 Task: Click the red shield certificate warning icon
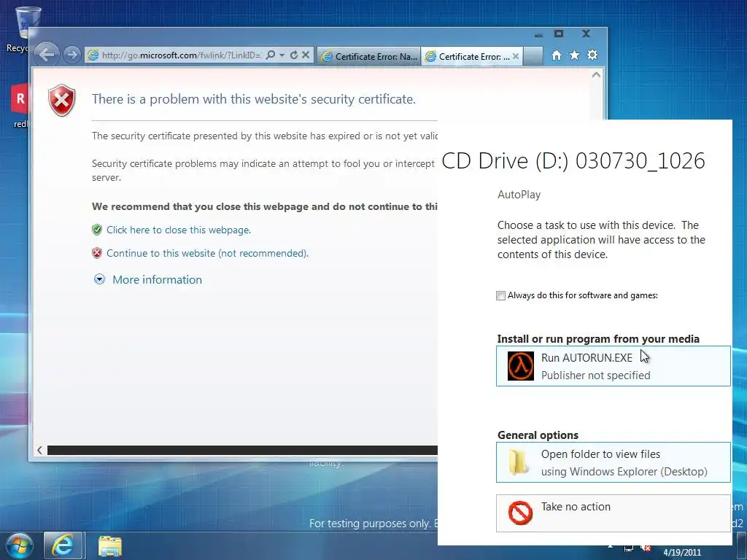pos(62,100)
